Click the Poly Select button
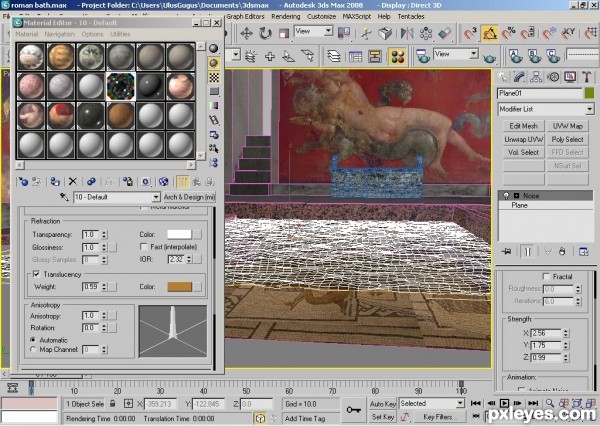 tap(567, 139)
